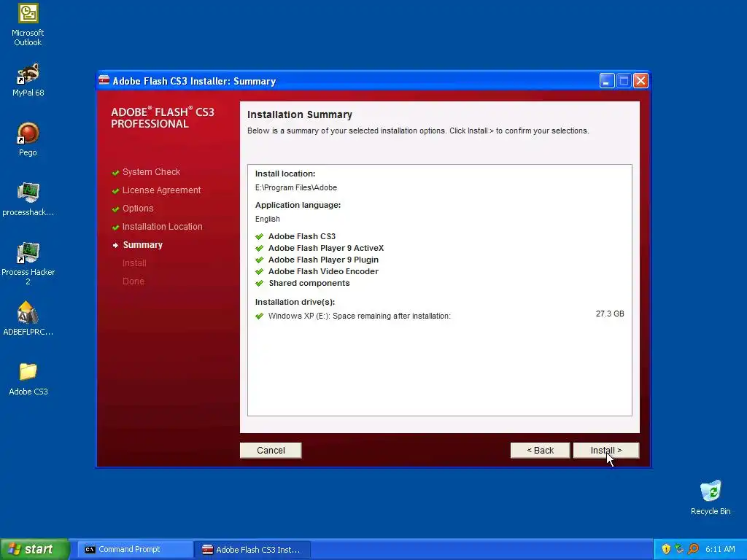Viewport: 747px width, 560px height.
Task: Click the 27.3 GB remaining space value
Action: pos(610,314)
